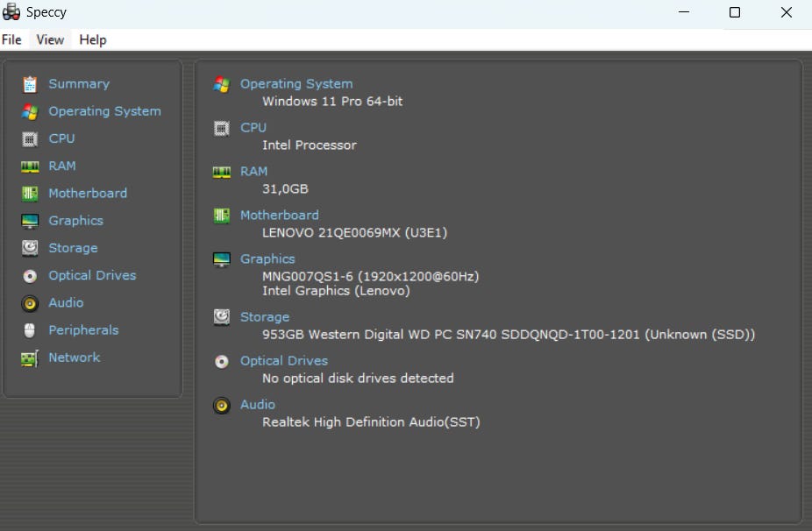The width and height of the screenshot is (812, 531).
Task: Open the View menu
Action: (50, 39)
